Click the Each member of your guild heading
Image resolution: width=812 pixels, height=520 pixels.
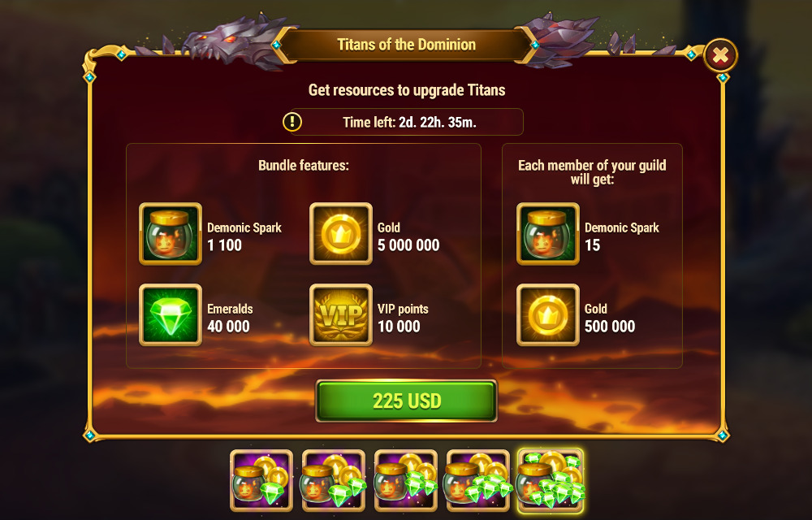592,172
